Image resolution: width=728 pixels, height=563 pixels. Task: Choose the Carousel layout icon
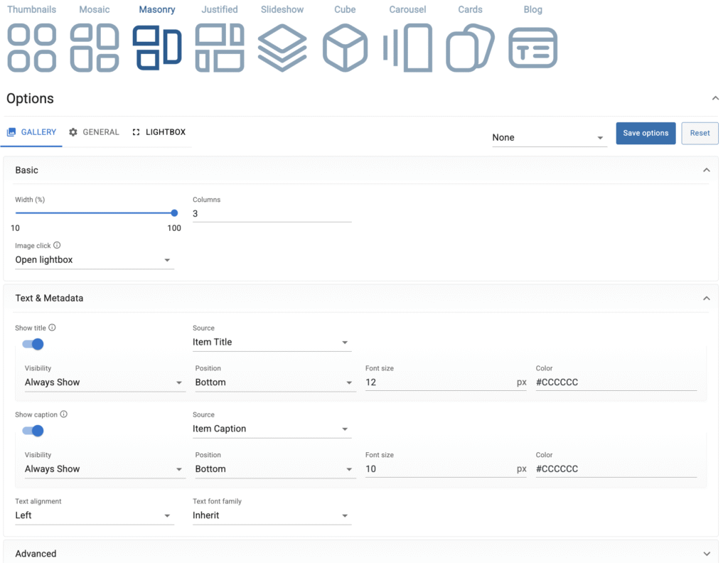click(407, 48)
